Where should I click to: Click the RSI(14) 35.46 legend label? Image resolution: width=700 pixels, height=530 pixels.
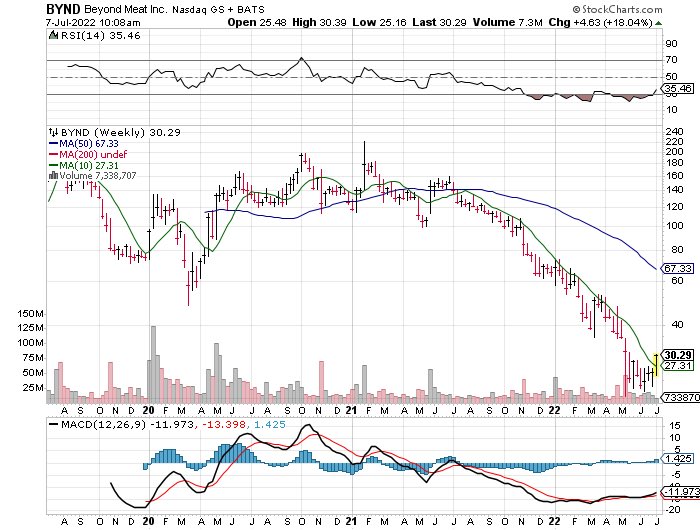[x=101, y=36]
